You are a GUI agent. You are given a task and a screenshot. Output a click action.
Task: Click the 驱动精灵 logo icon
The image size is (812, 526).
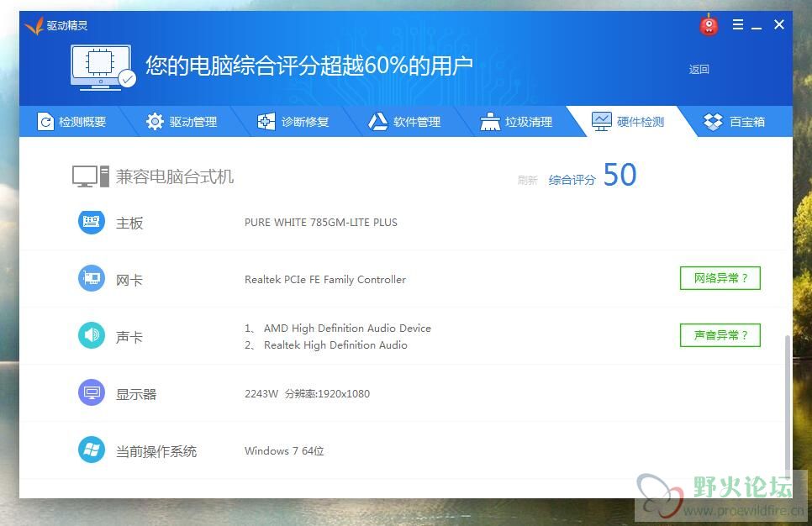34,25
